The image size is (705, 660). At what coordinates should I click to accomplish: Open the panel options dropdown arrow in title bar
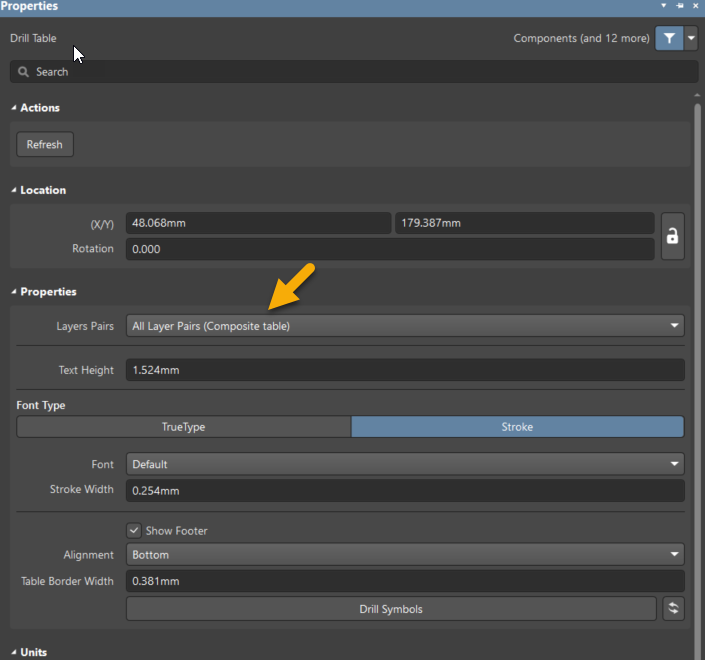coord(664,5)
